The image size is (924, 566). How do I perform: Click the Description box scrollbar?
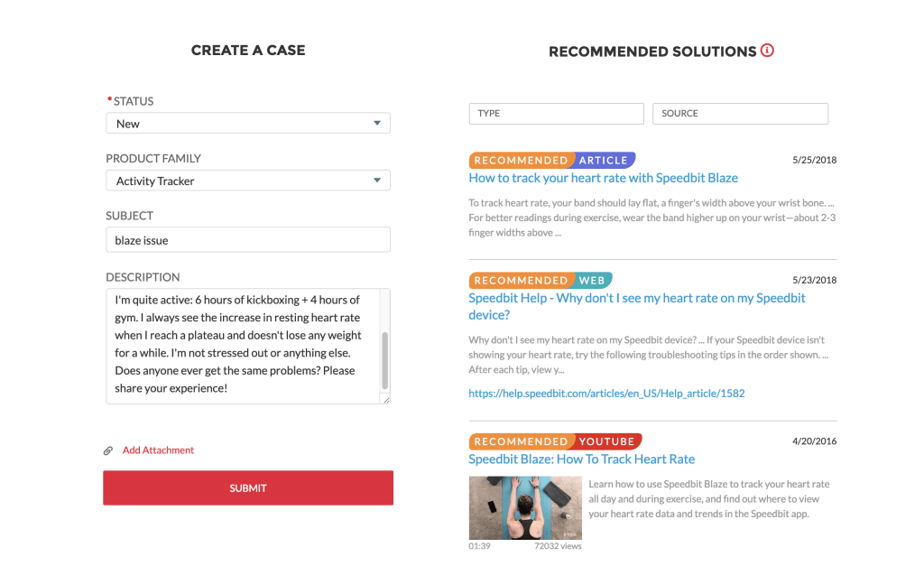385,359
